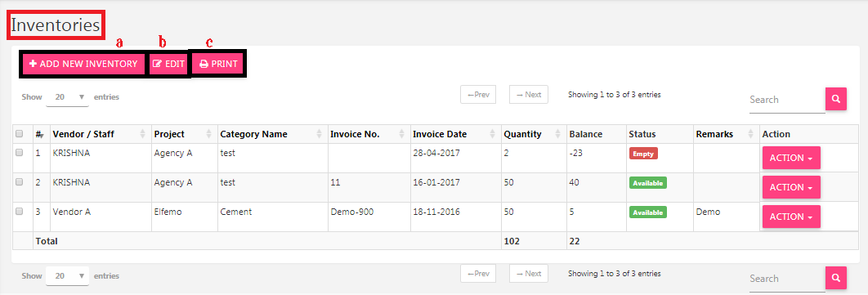Open the top Show entries dropdown
Screen dimensions: 868x295
(68, 97)
